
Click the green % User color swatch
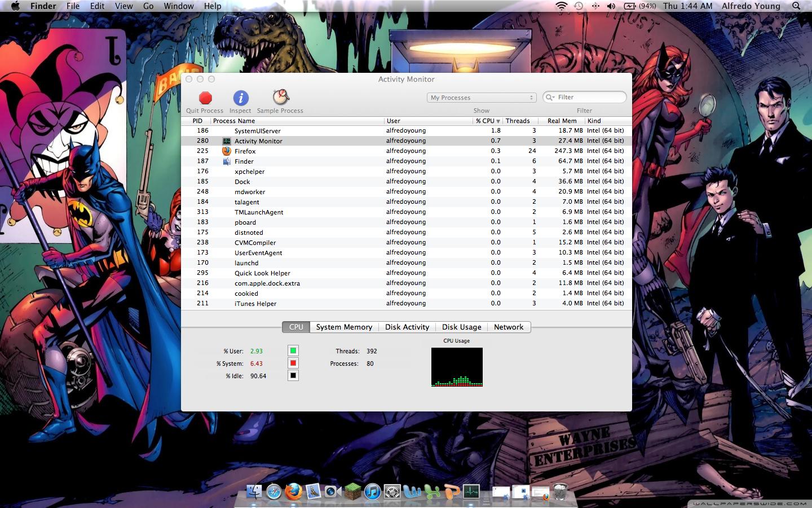293,351
